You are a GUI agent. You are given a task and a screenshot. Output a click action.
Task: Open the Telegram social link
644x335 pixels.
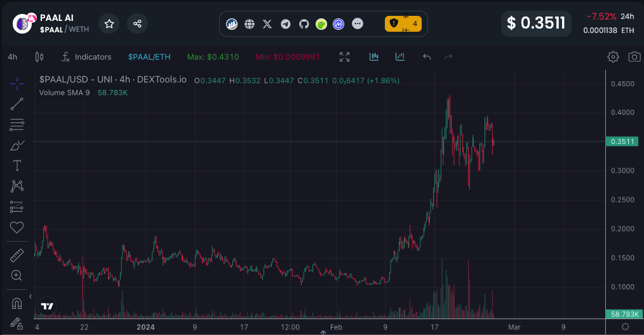(x=285, y=24)
